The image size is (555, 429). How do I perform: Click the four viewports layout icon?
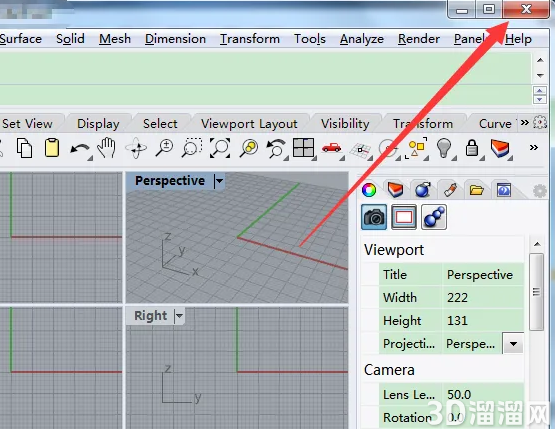coord(303,148)
